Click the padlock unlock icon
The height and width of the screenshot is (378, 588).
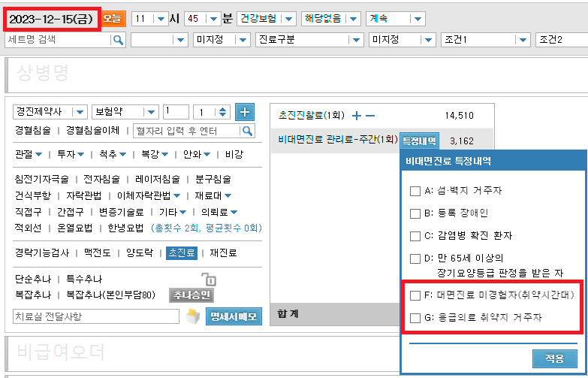click(x=209, y=280)
